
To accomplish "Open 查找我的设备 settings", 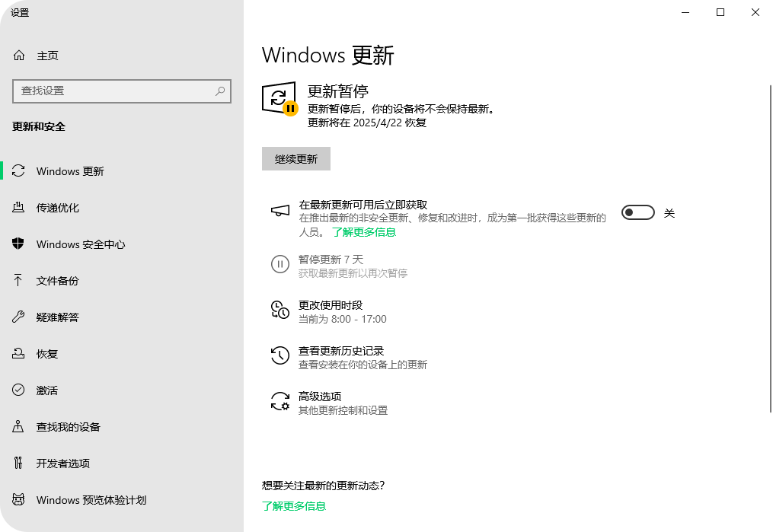I will tap(122, 426).
